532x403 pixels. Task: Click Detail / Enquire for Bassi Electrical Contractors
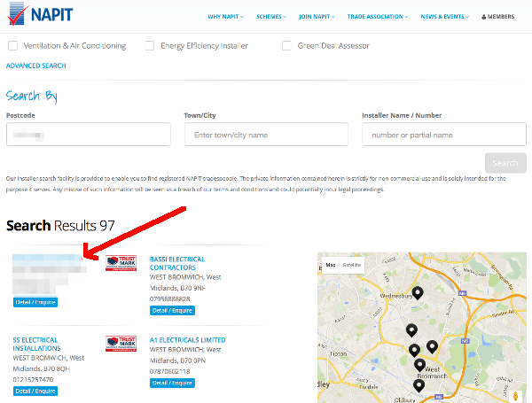click(172, 310)
